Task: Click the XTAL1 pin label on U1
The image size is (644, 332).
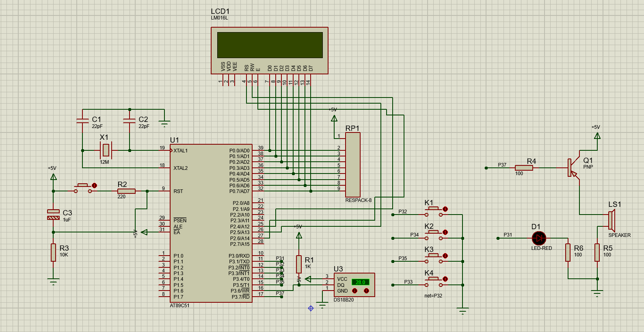Action: pyautogui.click(x=181, y=151)
